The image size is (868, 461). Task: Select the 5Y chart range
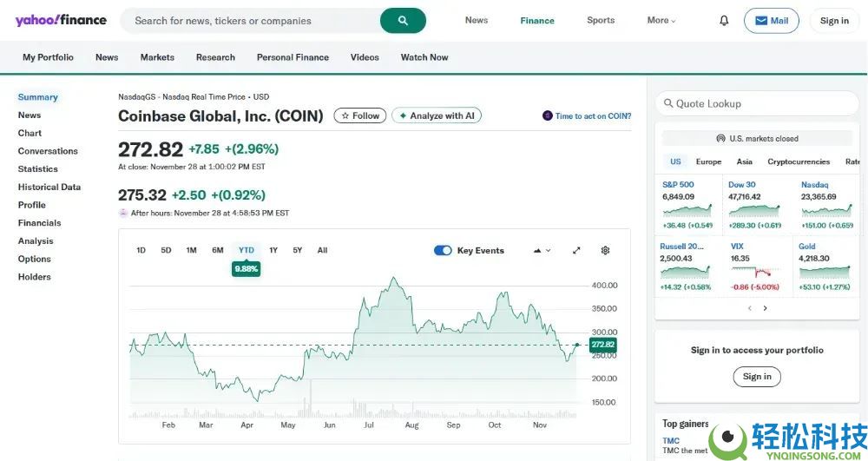point(298,250)
